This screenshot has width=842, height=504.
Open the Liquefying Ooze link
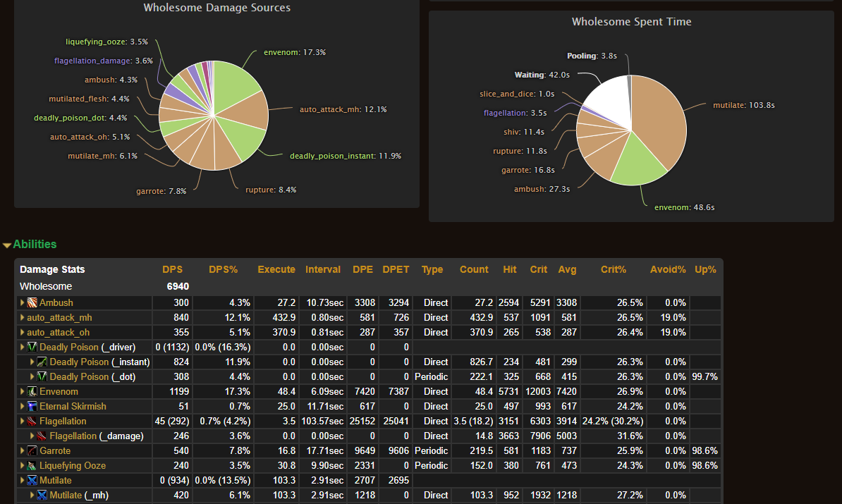(x=73, y=466)
